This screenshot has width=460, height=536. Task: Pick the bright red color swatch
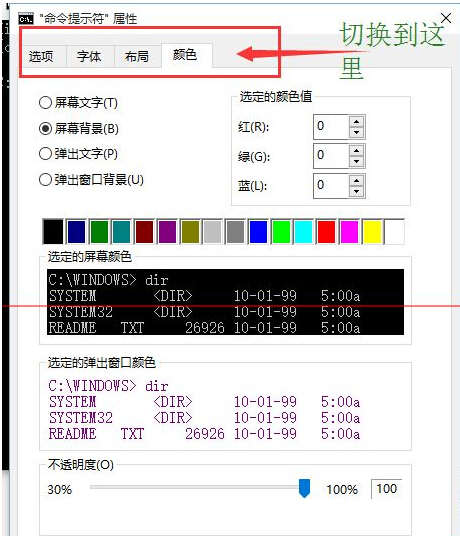(x=326, y=232)
